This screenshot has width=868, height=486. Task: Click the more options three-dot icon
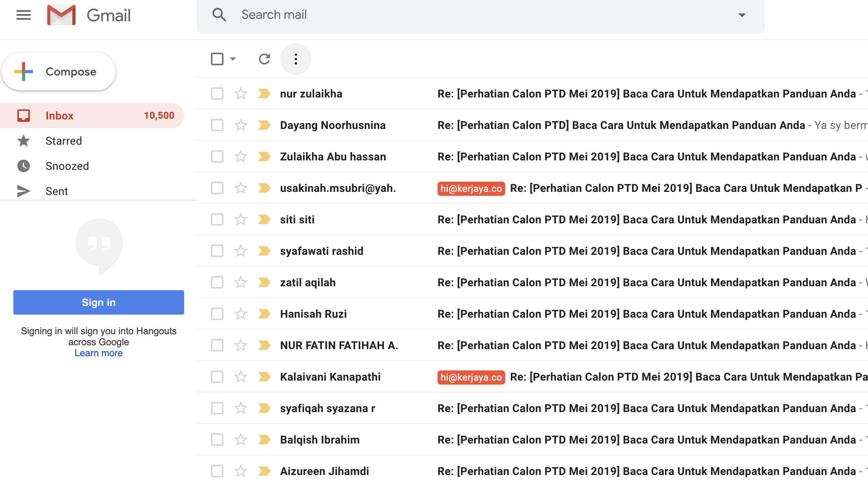[x=295, y=58]
